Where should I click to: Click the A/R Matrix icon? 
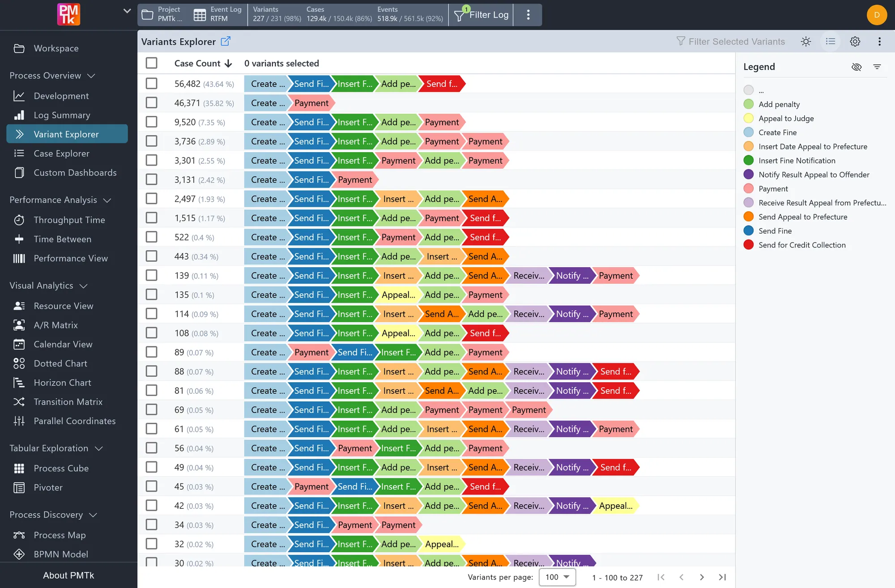[x=19, y=325]
